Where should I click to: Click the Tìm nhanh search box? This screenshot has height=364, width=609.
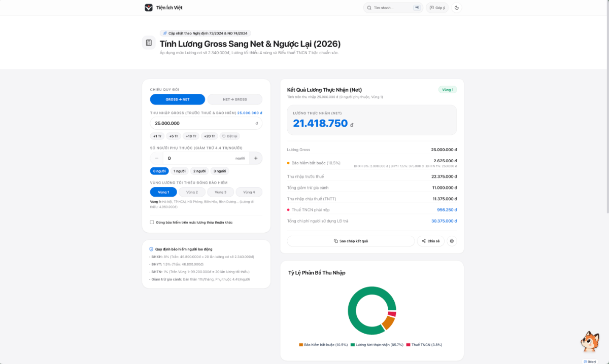(394, 8)
